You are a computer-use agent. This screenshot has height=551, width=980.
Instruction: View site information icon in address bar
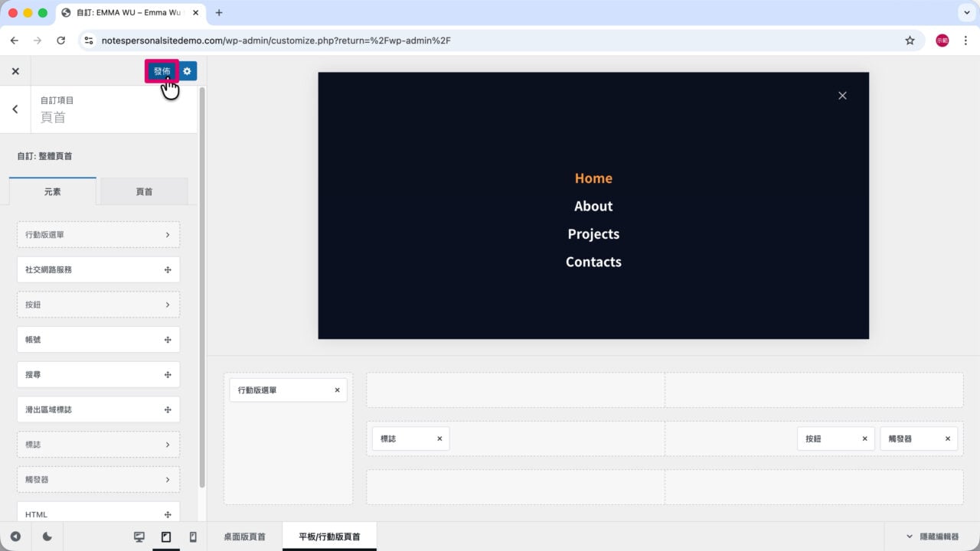(x=89, y=41)
